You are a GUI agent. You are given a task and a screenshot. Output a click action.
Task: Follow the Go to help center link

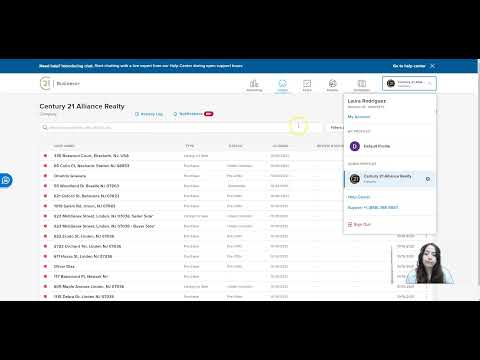coord(409,66)
